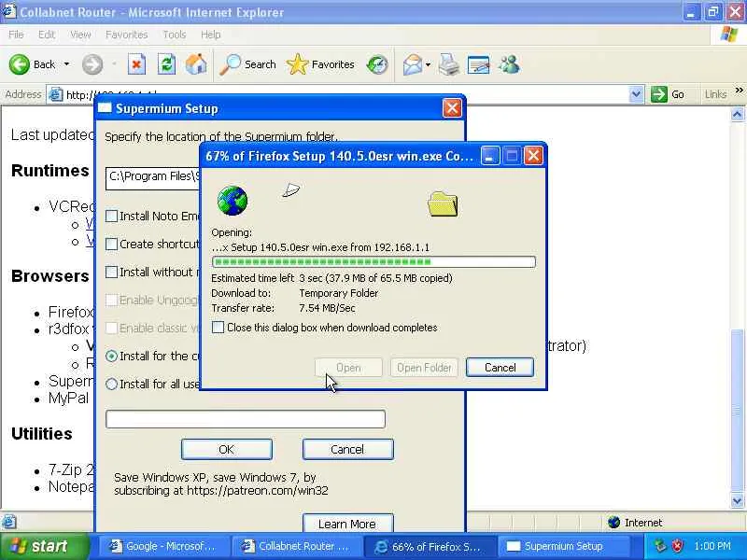
Task: Switch to Firefox download taskbar button
Action: tap(430, 546)
